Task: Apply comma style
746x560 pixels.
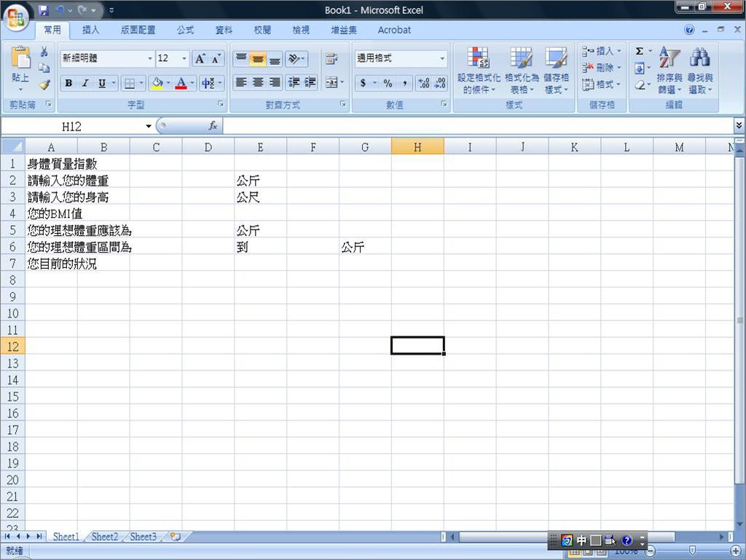Action: (404, 84)
